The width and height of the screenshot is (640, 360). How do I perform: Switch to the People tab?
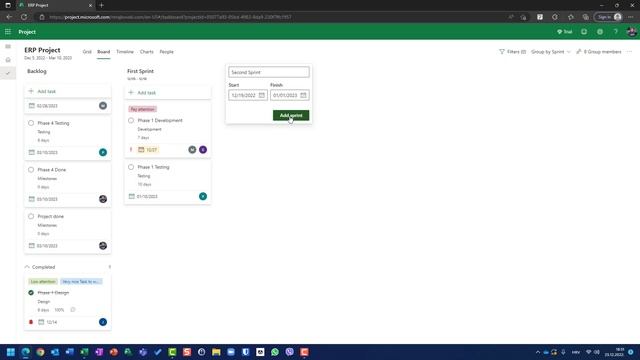[167, 52]
